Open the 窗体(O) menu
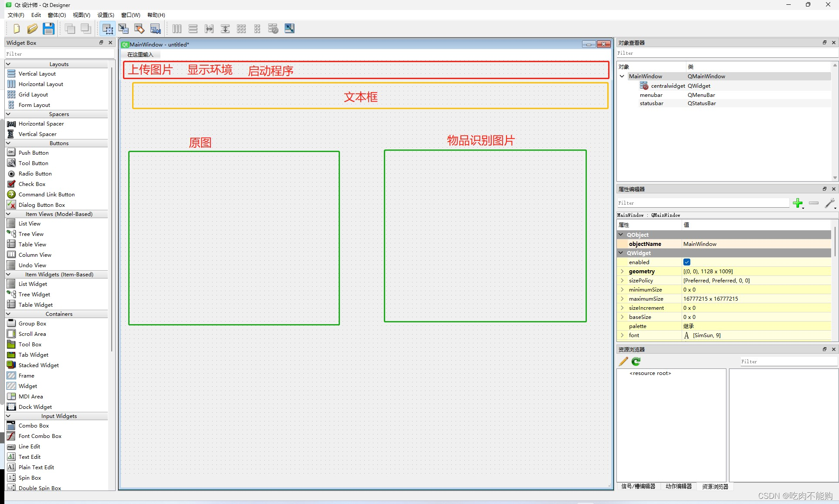 [x=57, y=15]
